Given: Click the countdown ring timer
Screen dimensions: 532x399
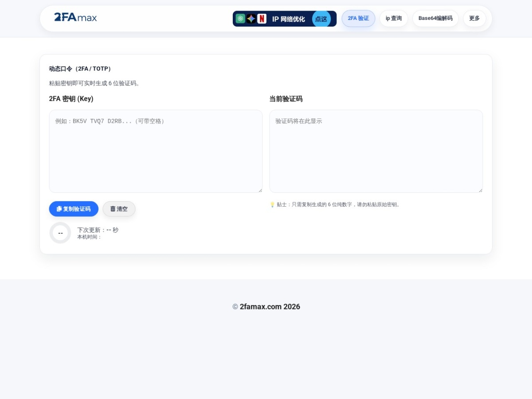Looking at the screenshot, I should [60, 233].
